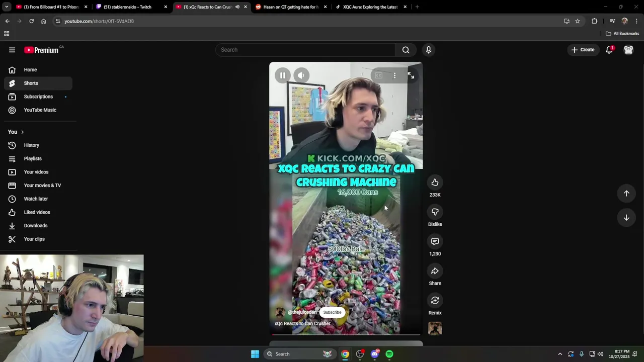Open the taskbar volume control
The height and width of the screenshot is (362, 644).
pos(600,354)
